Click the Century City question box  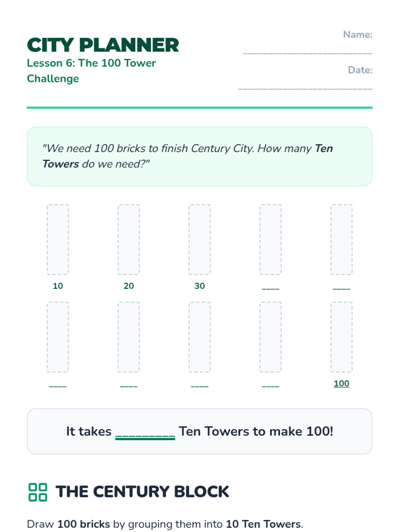pyautogui.click(x=199, y=156)
